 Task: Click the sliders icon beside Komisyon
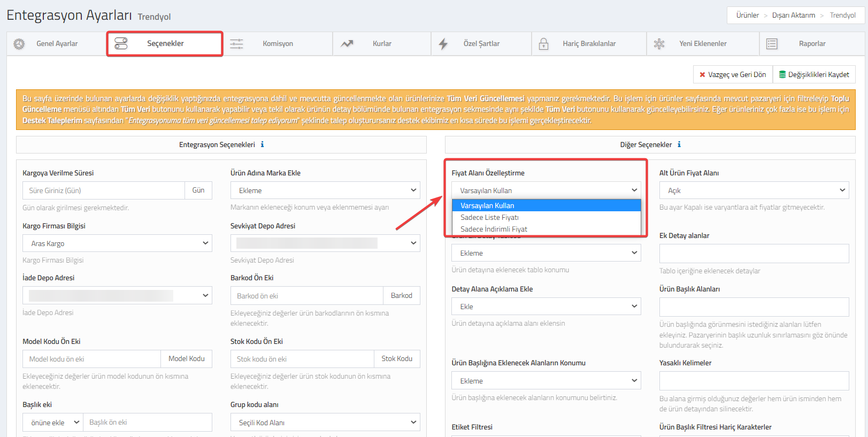[236, 44]
